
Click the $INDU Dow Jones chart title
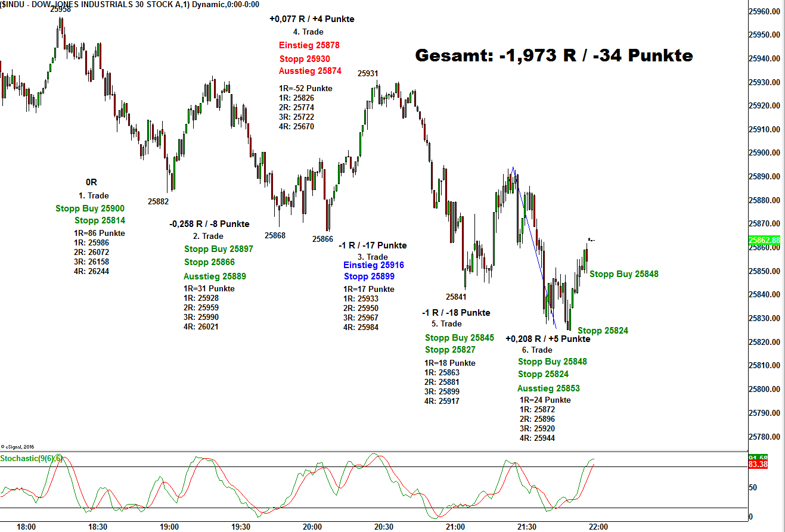coord(129,4)
